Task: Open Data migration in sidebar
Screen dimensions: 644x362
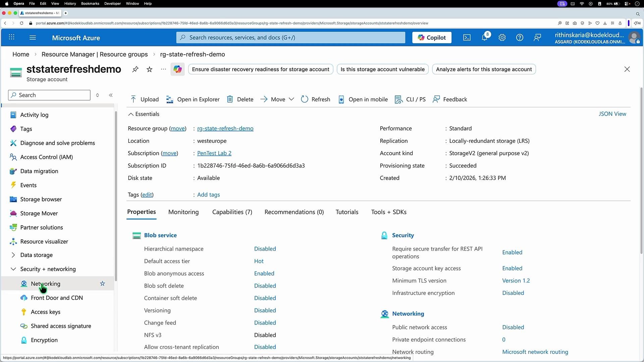Action: coord(39,171)
